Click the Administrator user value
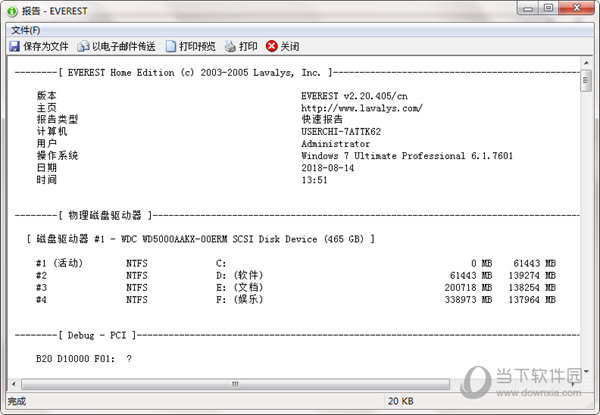Viewport: 600px width, 415px height. 336,144
